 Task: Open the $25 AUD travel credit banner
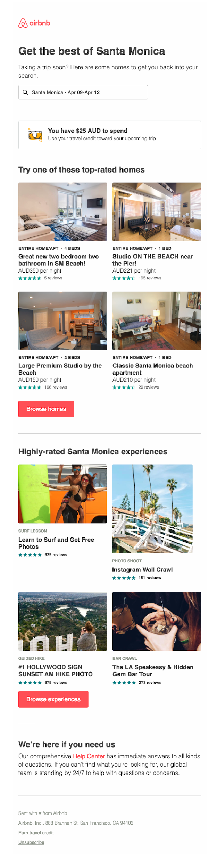(x=110, y=135)
